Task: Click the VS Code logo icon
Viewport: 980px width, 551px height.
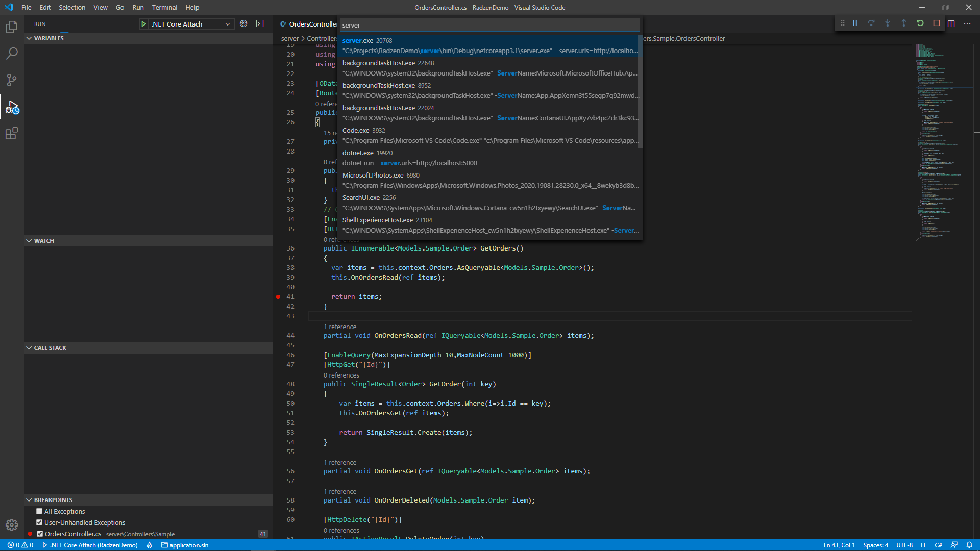Action: coord(9,7)
